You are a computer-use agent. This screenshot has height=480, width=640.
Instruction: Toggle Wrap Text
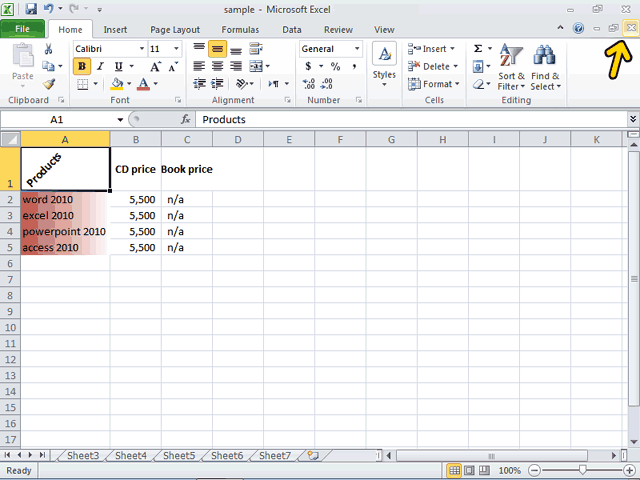click(x=256, y=49)
